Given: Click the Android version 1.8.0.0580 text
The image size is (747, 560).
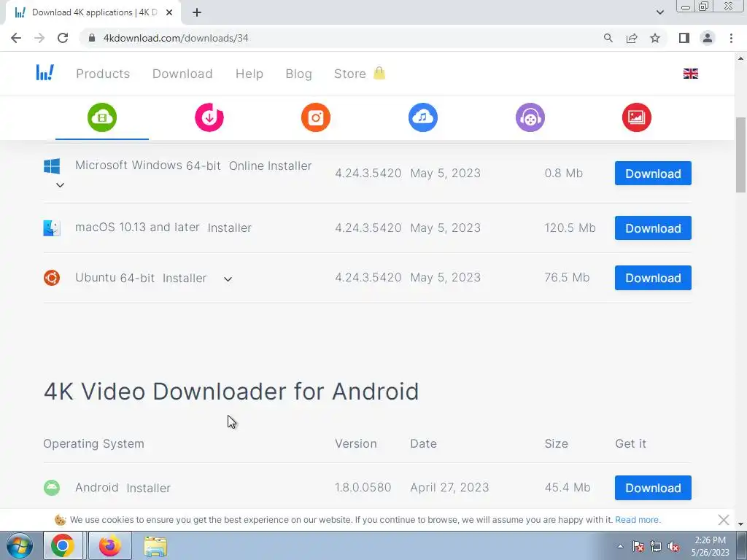Looking at the screenshot, I should [363, 488].
